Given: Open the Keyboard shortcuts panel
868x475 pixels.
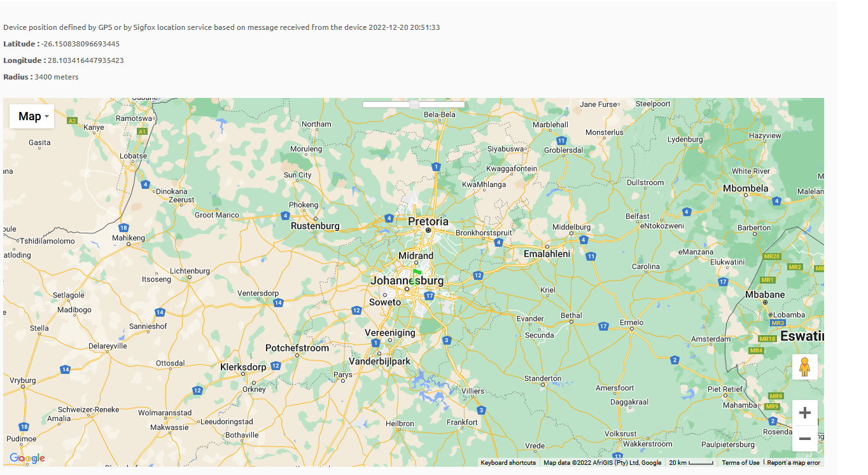Looking at the screenshot, I should 508,462.
